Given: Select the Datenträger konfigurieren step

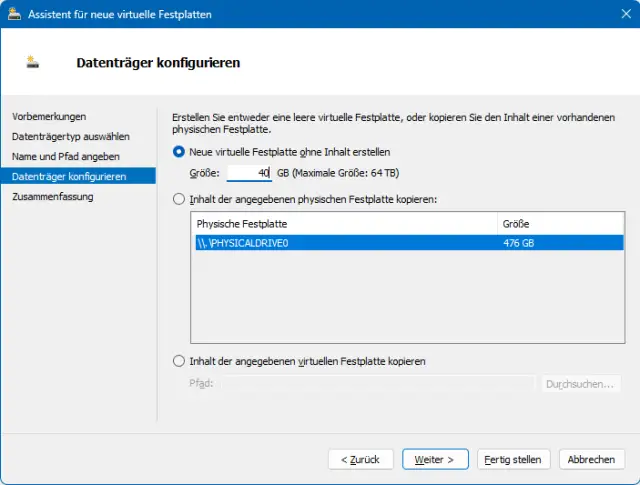Looking at the screenshot, I should coord(69,176).
